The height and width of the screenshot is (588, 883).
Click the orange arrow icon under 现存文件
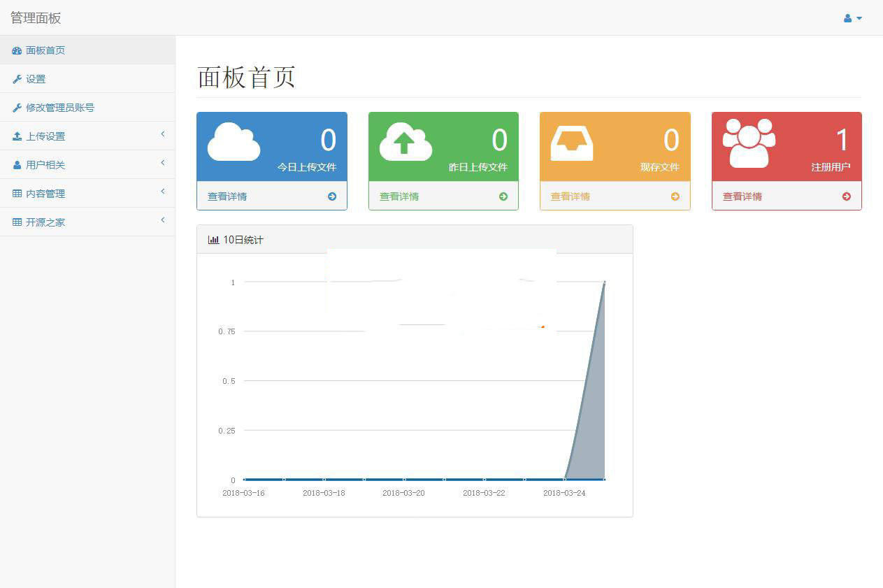[675, 196]
